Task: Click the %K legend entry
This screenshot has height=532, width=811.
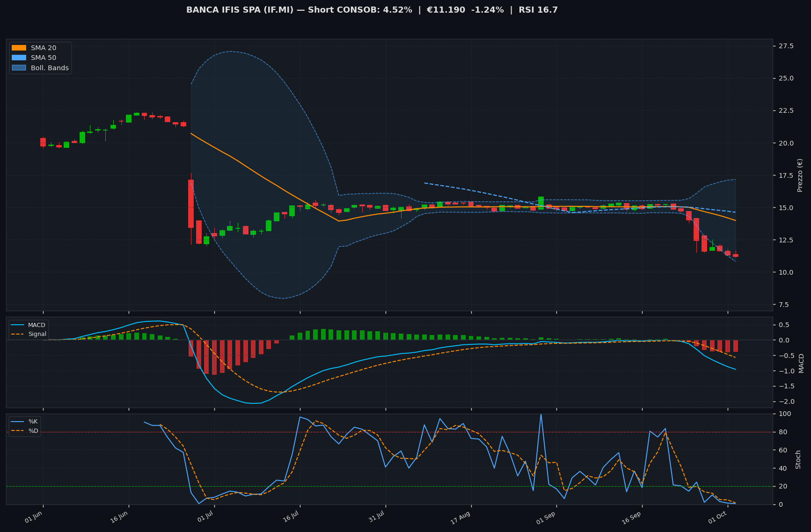Action: [x=25, y=422]
